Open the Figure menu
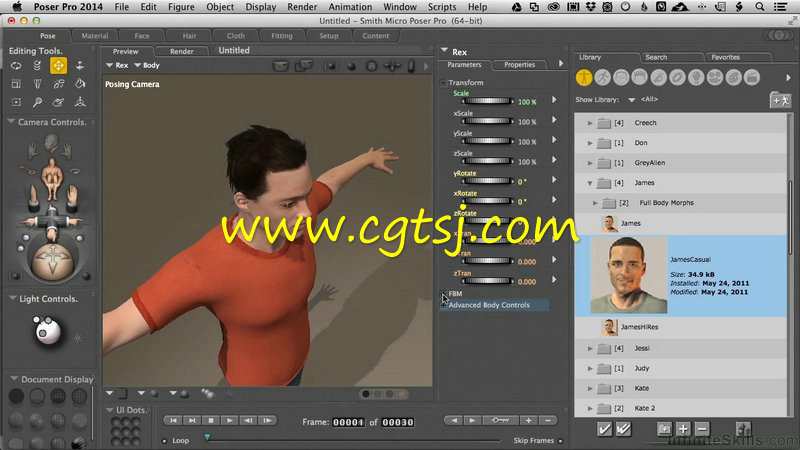Image resolution: width=800 pixels, height=450 pixels. coord(181,7)
